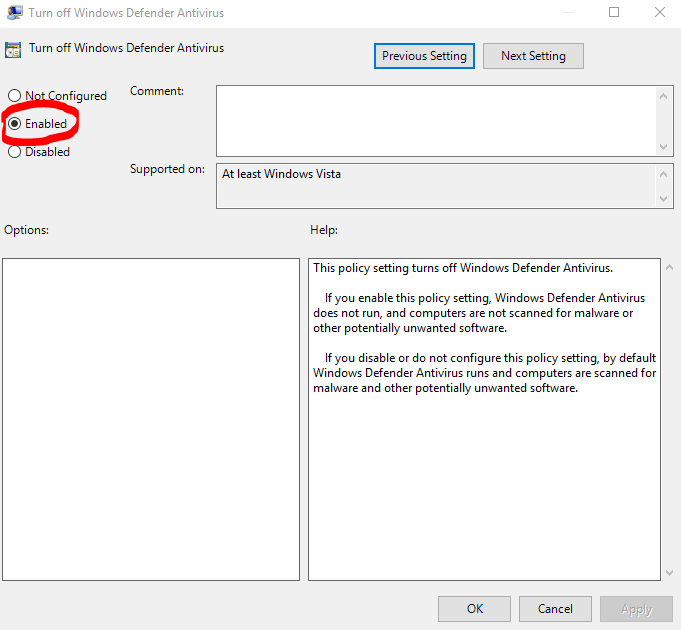The width and height of the screenshot is (681, 630).
Task: Click the Options pane area label
Action: [26, 230]
